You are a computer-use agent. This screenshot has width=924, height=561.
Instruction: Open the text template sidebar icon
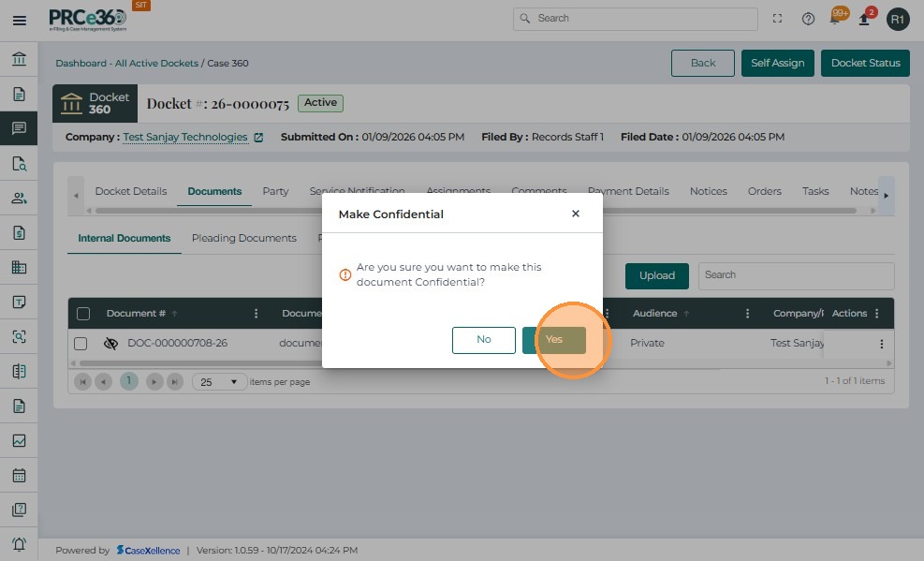tap(19, 302)
